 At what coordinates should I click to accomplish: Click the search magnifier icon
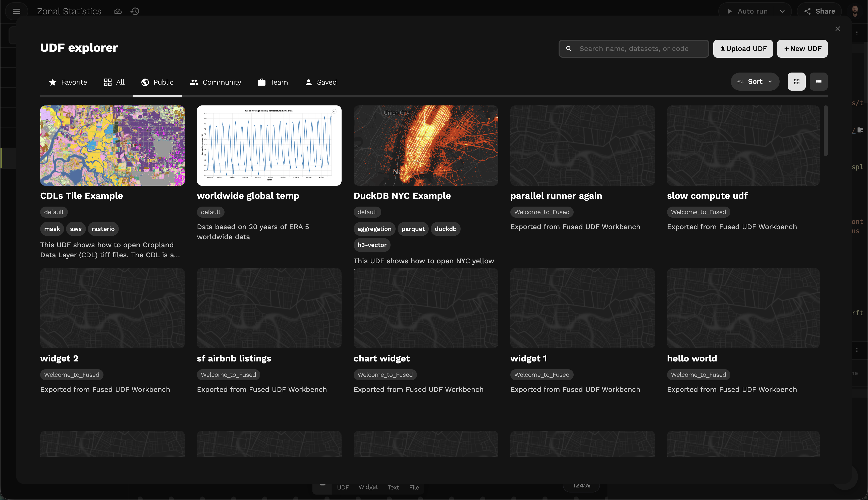click(x=569, y=49)
